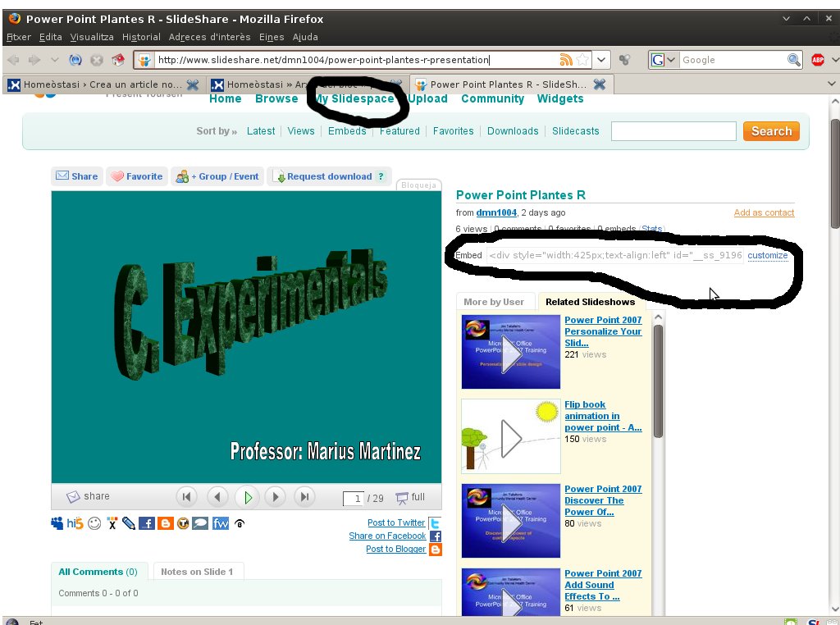Open the list all tabs dropdown
Screen dimensions: 840x625
(832, 84)
